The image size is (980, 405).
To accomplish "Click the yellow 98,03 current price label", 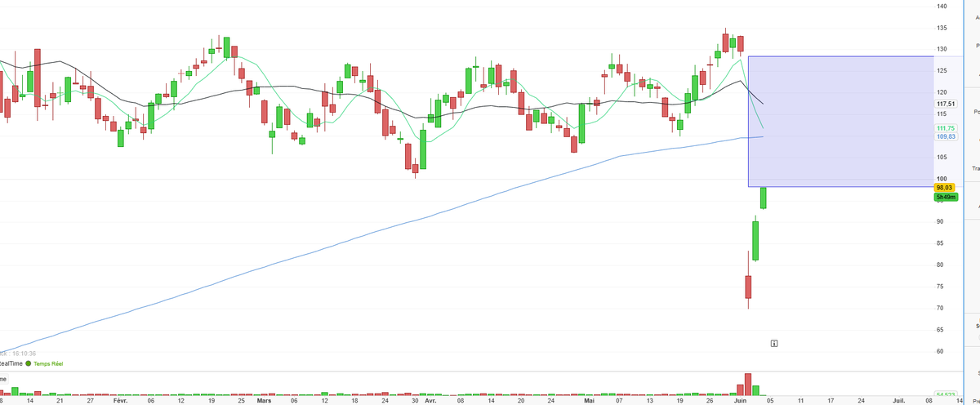I will [945, 188].
